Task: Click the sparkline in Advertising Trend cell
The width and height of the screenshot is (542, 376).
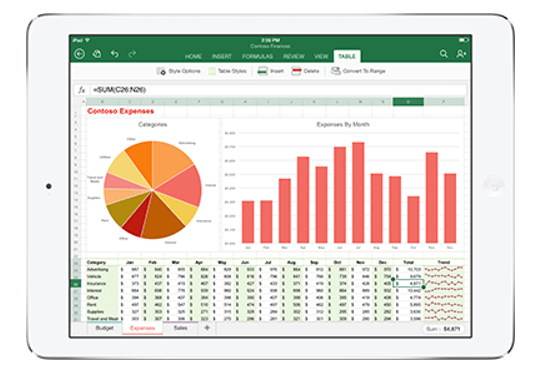Action: [x=444, y=269]
